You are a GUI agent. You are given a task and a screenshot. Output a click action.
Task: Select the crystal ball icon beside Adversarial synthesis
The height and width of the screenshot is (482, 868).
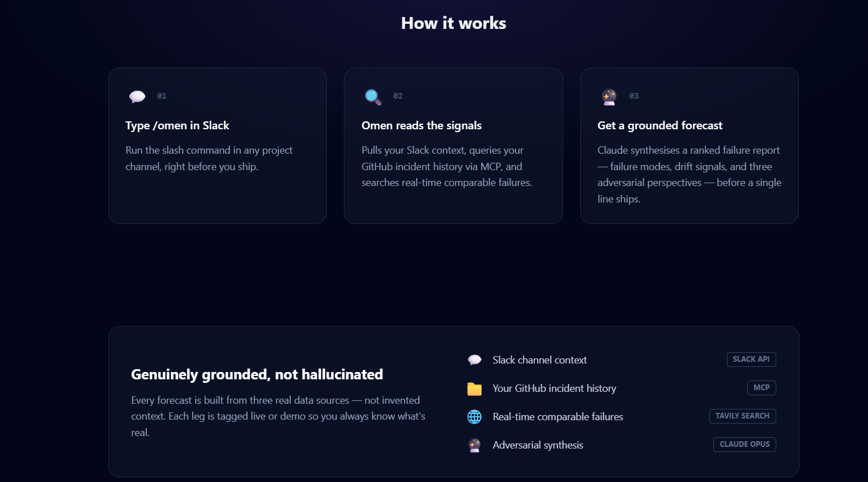pyautogui.click(x=474, y=445)
